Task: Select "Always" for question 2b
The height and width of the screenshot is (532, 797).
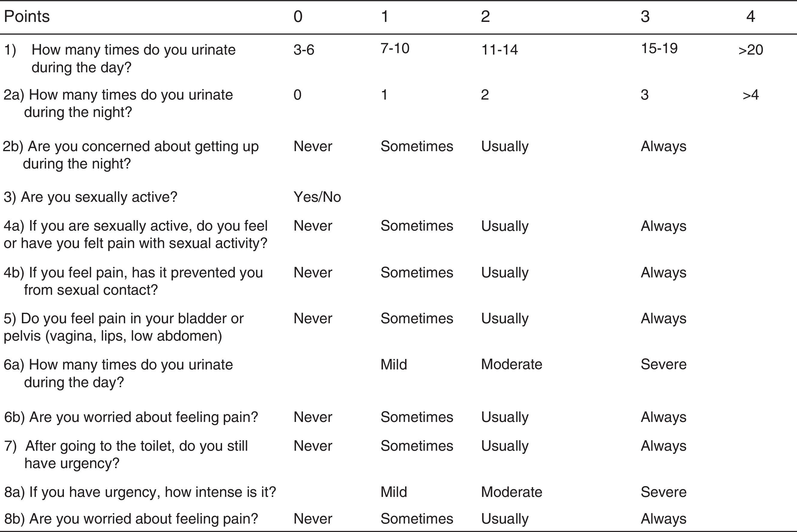Action: [x=663, y=147]
